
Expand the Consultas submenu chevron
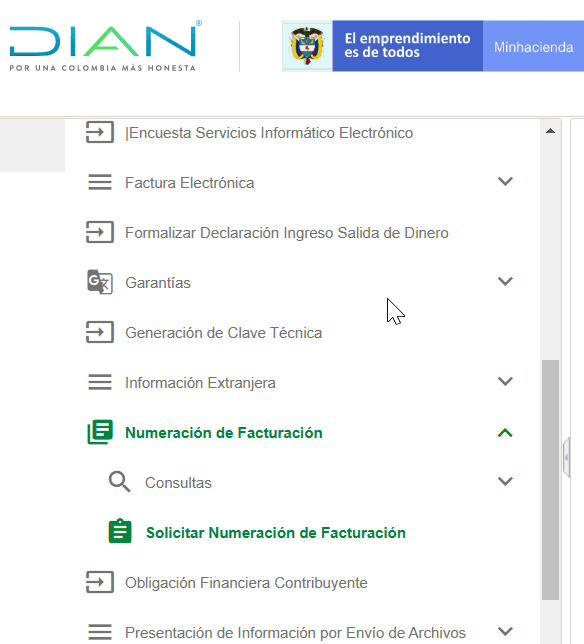(505, 481)
